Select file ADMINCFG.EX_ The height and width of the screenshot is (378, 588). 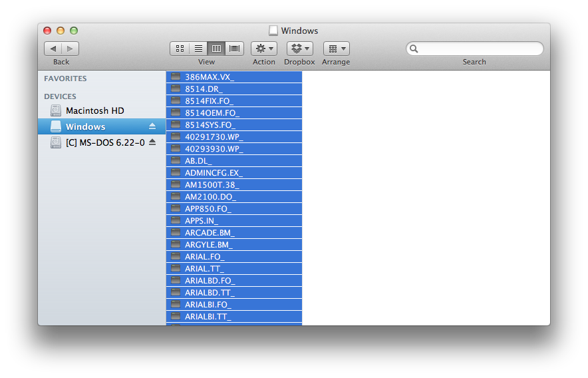234,173
